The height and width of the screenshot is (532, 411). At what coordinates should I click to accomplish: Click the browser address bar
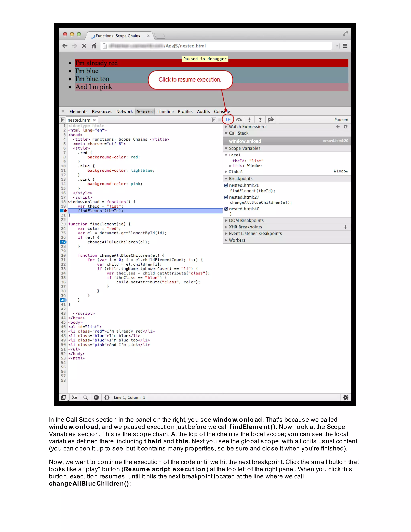coord(216,46)
